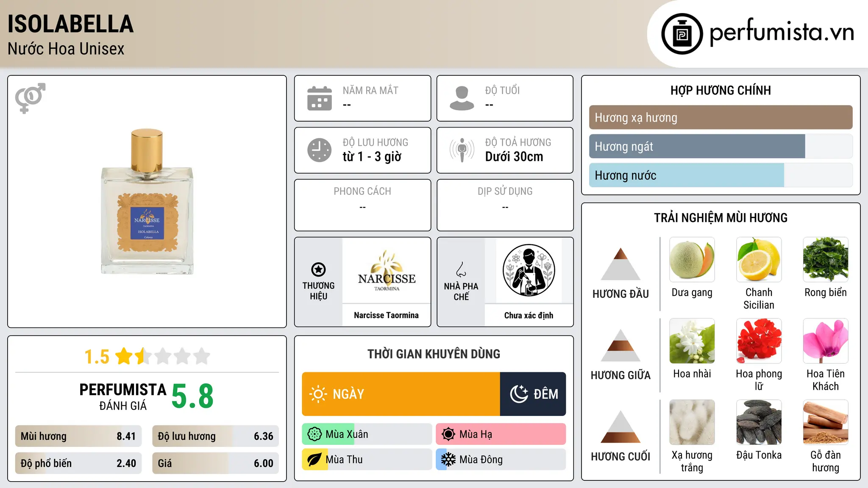This screenshot has height=488, width=868.
Task: Click the Độ tuổi label
Action: coord(502,90)
